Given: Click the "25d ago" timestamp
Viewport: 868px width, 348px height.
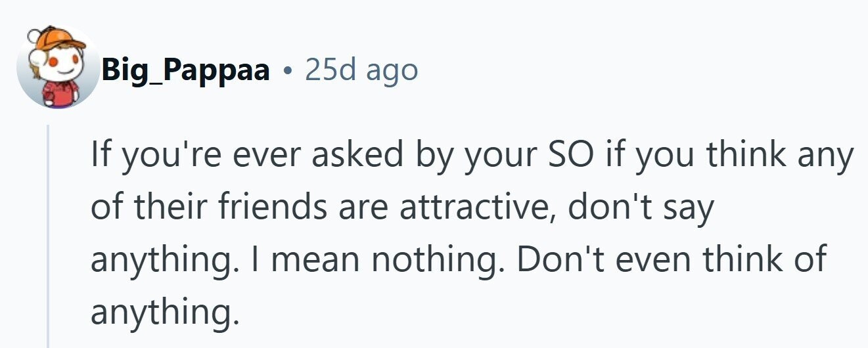Looking at the screenshot, I should click(361, 70).
